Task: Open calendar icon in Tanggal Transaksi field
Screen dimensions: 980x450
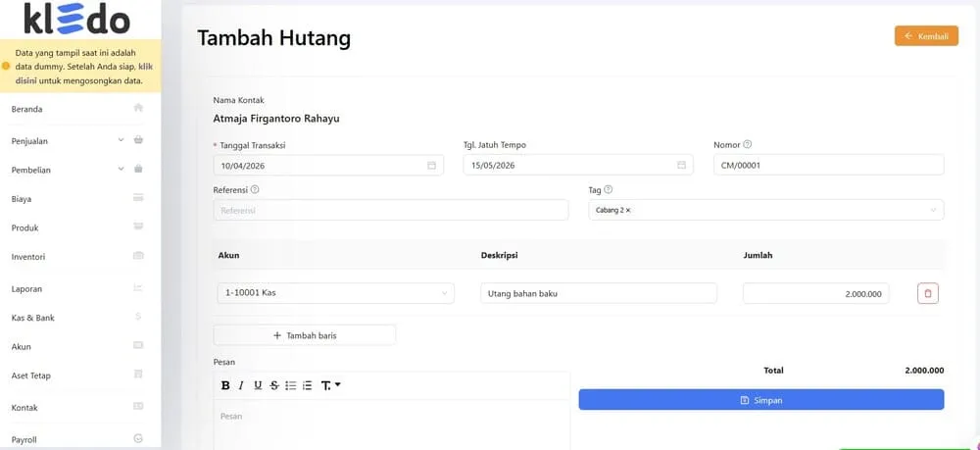Action: pyautogui.click(x=431, y=166)
